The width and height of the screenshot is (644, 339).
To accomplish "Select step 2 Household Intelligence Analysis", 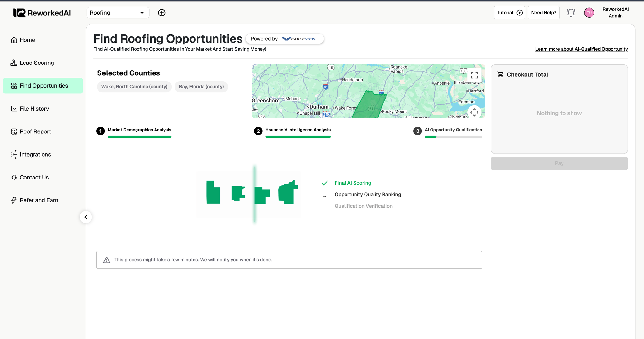I will [298, 130].
